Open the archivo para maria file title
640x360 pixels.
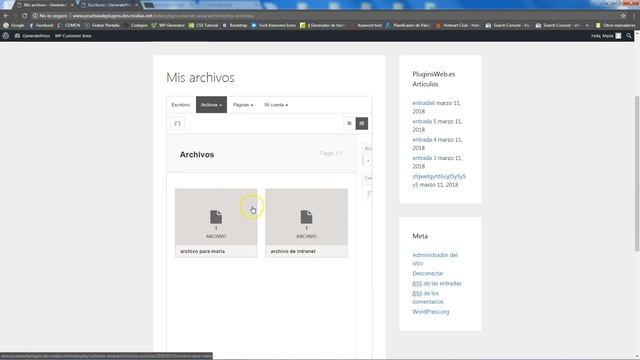pos(202,251)
